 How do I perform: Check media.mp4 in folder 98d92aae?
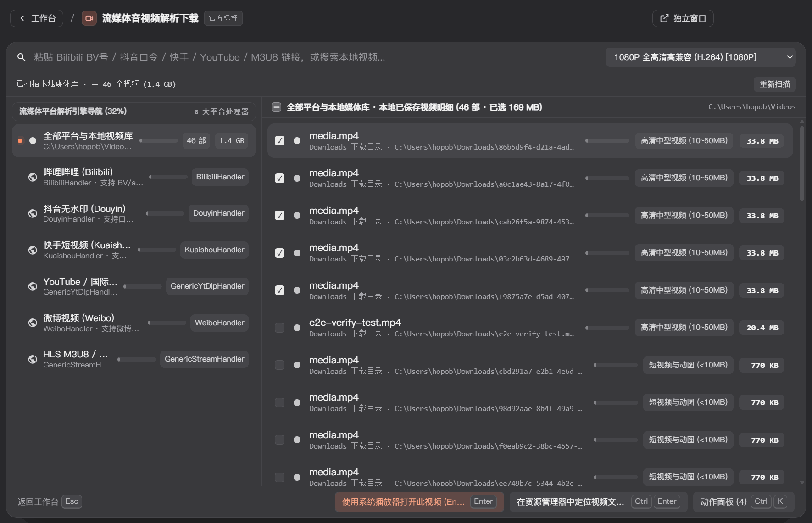(279, 403)
